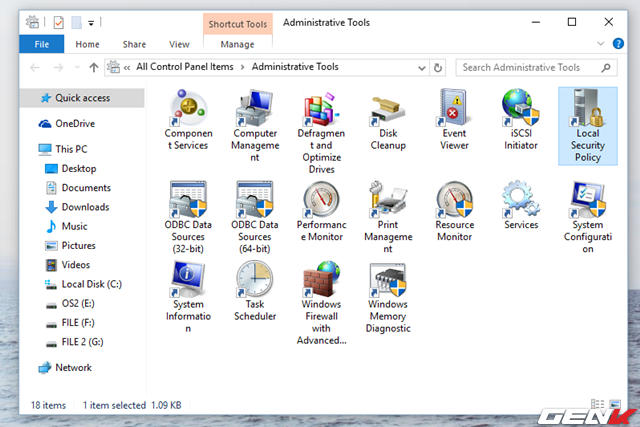Open the Computer Management shortcut
The image size is (640, 427).
[255, 126]
